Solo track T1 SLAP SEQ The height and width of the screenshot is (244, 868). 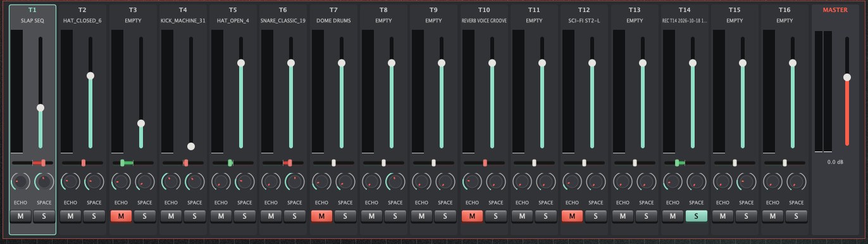tap(44, 216)
